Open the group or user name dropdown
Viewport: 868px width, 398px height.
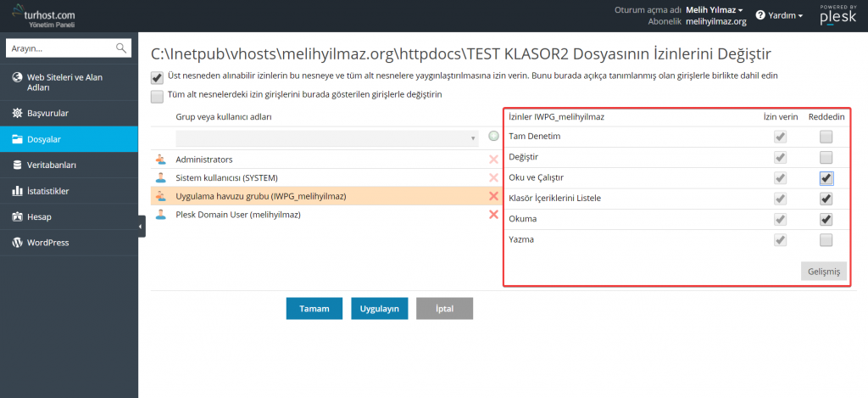pyautogui.click(x=328, y=137)
